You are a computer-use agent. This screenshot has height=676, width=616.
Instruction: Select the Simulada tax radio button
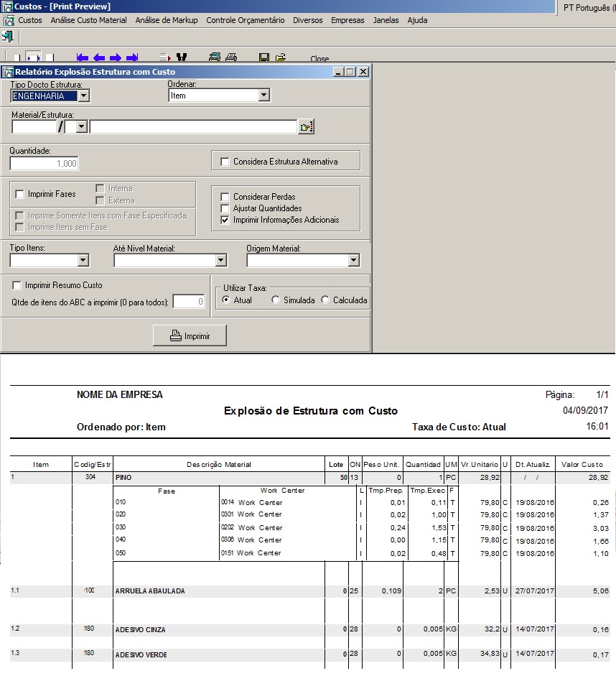click(276, 300)
